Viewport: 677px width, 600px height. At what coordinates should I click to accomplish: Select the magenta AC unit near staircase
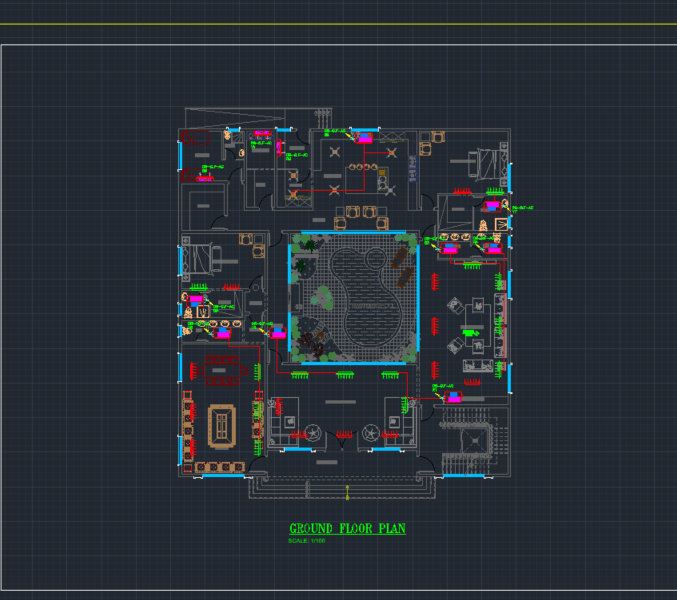pyautogui.click(x=455, y=397)
